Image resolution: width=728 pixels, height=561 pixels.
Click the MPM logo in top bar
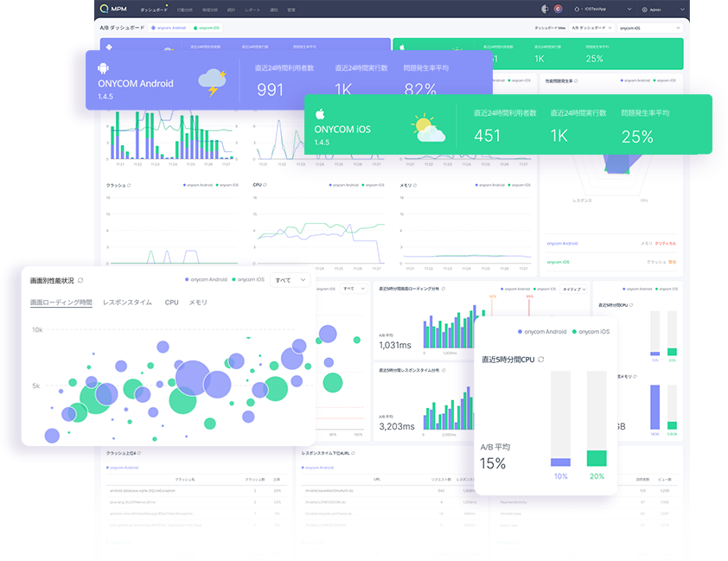[112, 9]
